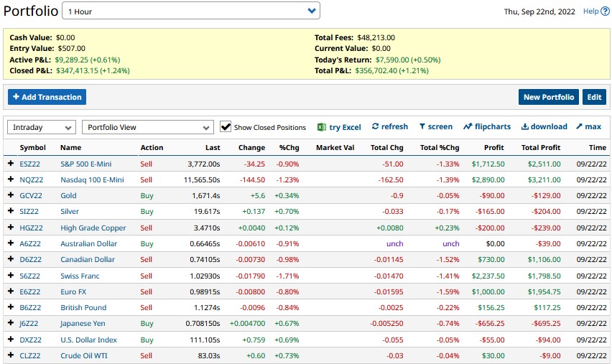Open the ESZ22 symbol link
The width and height of the screenshot is (612, 364).
tap(29, 164)
